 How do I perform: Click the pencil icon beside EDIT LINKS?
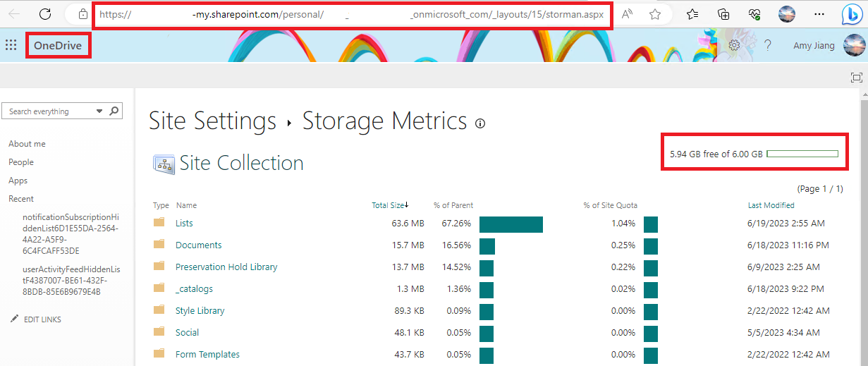click(14, 319)
